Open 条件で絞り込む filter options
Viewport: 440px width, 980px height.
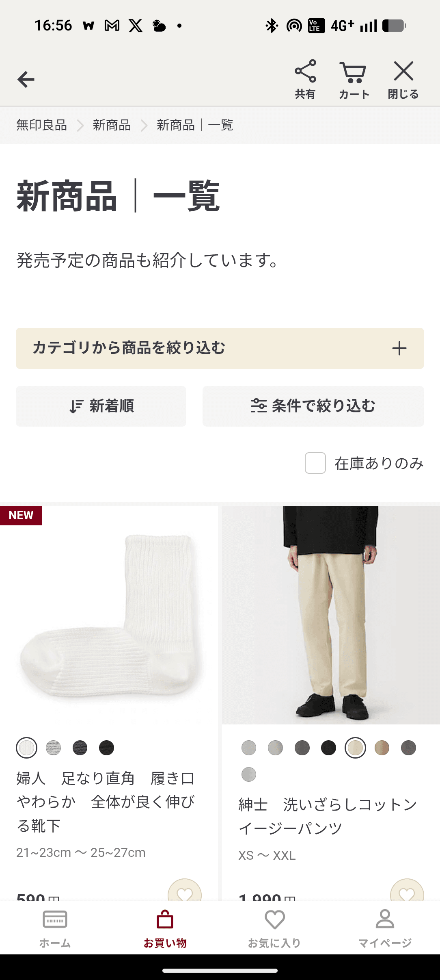(x=313, y=406)
